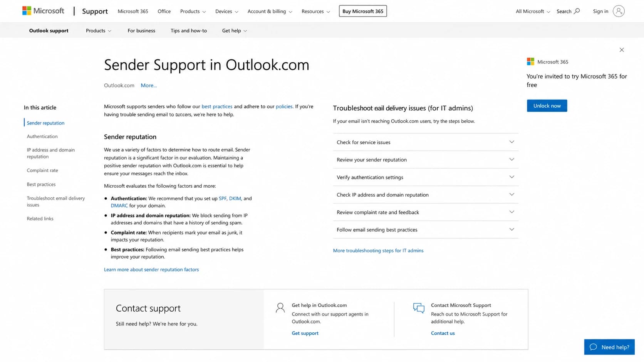This screenshot has height=362, width=644.
Task: Click the Get support link
Action: [x=305, y=333]
